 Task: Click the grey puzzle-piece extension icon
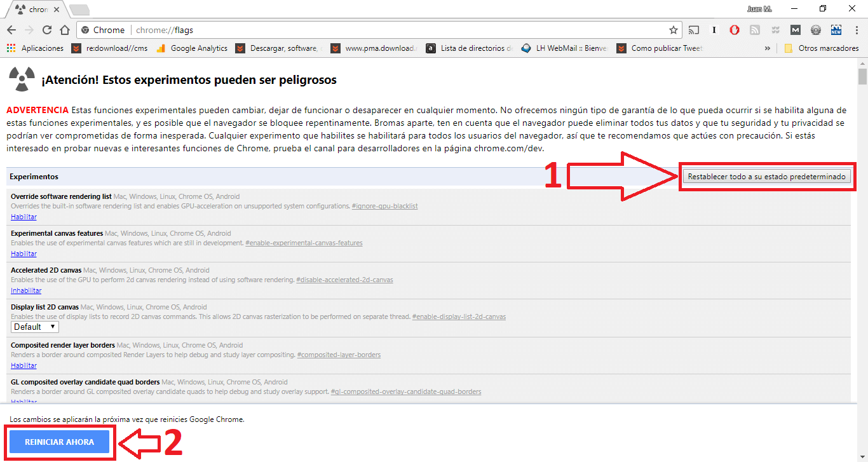775,30
